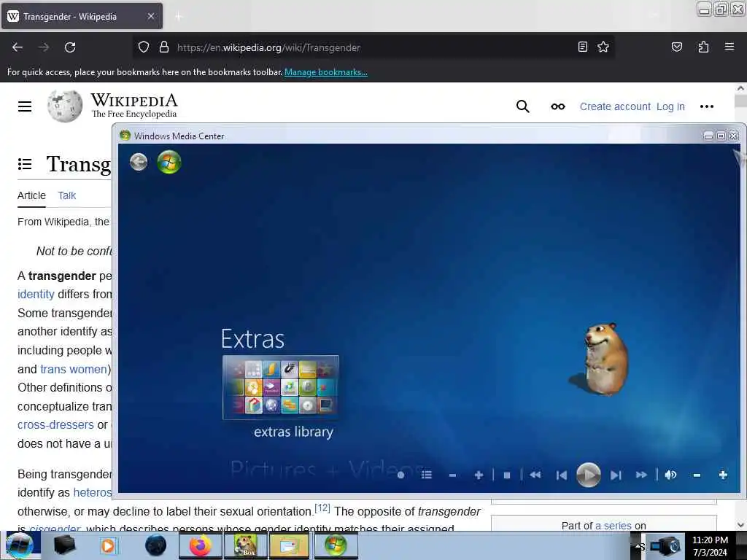Open the Windows Start orb
The height and width of the screenshot is (560, 747).
[20, 545]
